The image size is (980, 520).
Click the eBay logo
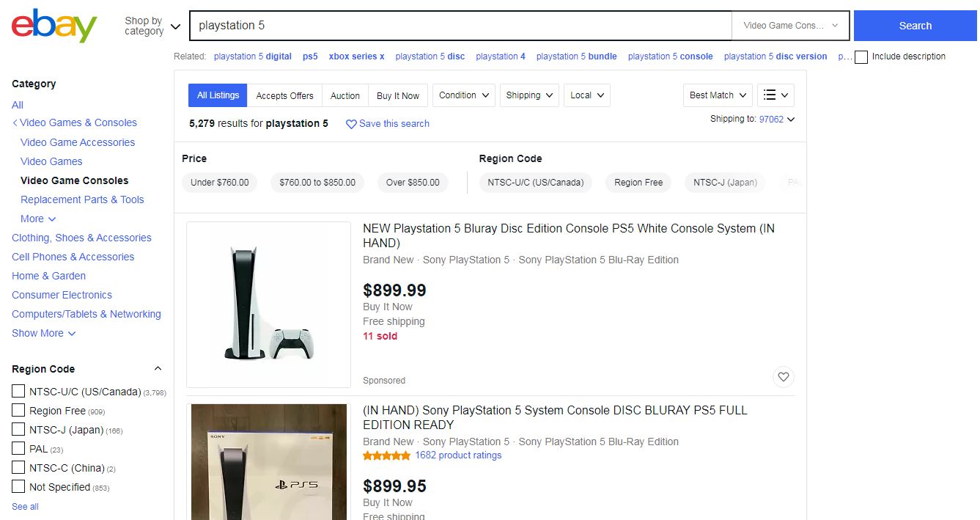tap(54, 26)
